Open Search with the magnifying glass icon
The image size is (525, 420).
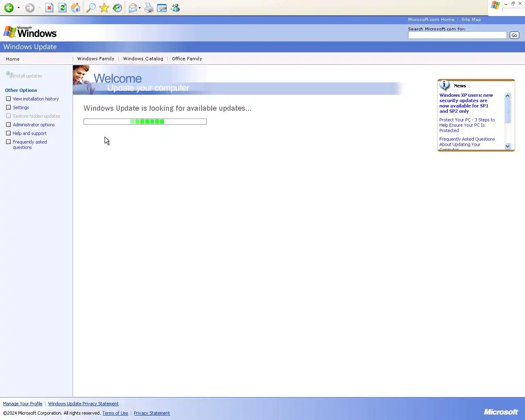91,8
